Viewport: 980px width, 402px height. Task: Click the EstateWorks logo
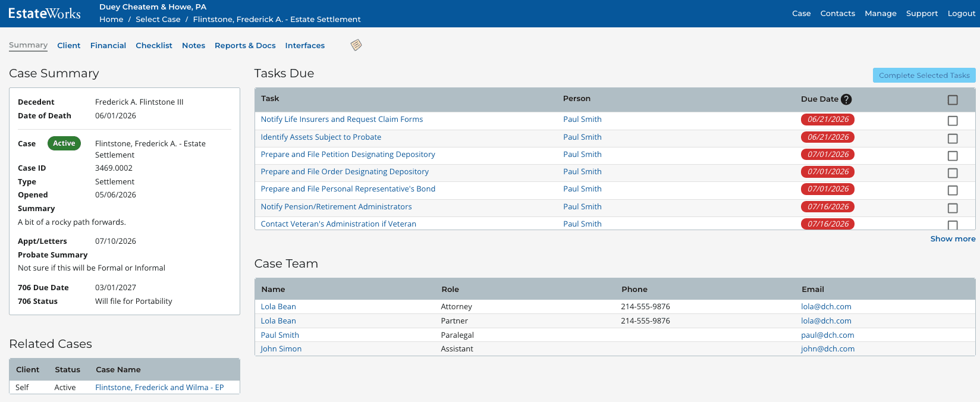point(45,13)
